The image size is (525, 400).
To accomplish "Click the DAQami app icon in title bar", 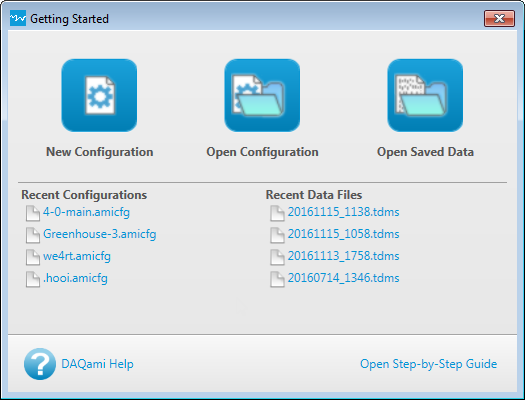I will point(18,18).
